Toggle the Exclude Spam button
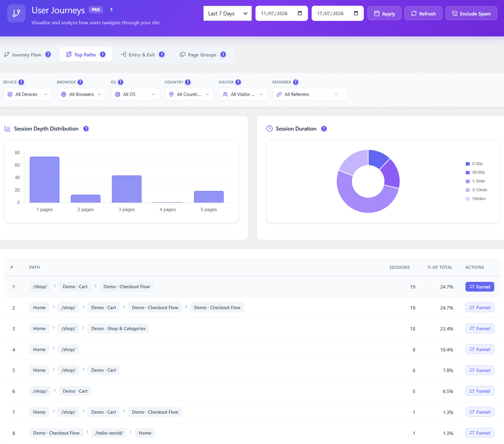The height and width of the screenshot is (444, 504). click(471, 13)
